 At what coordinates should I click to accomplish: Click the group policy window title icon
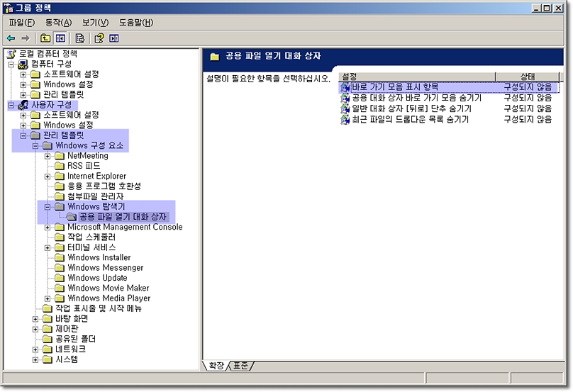pyautogui.click(x=9, y=8)
